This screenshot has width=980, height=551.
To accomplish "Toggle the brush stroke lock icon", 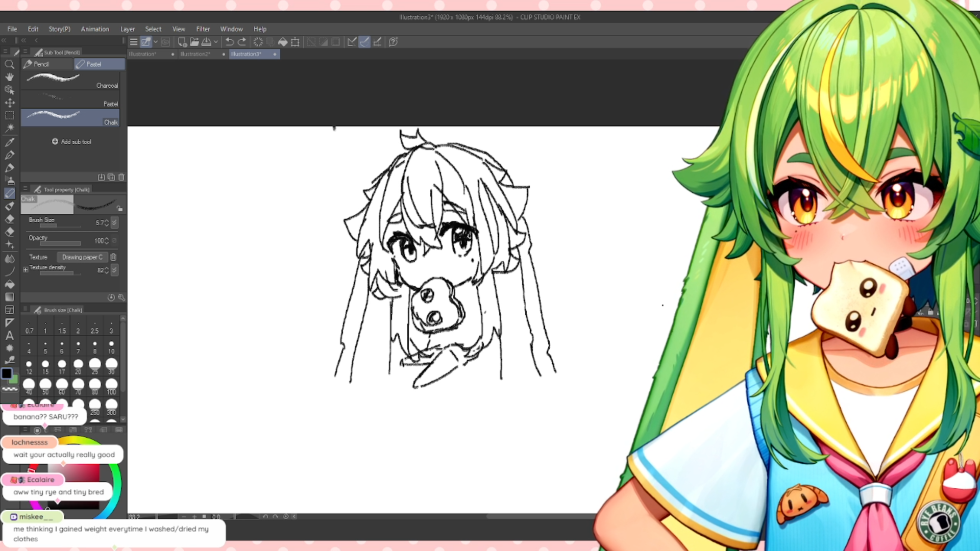I will point(119,208).
